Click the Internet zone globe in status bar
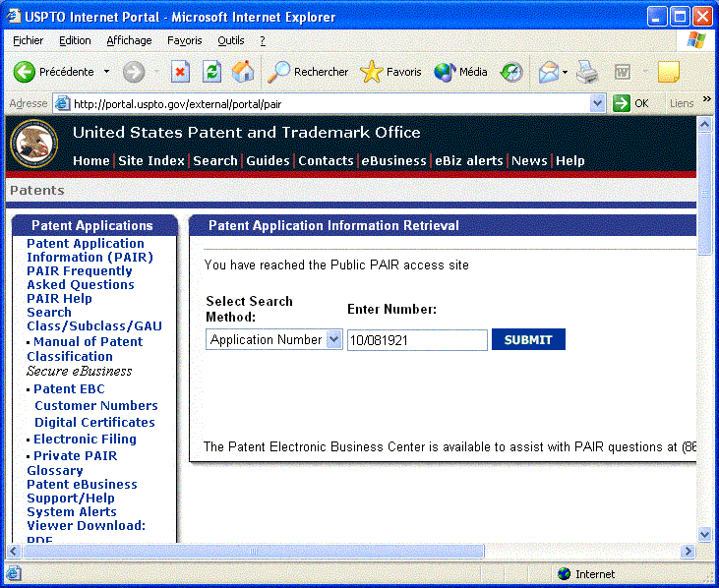Screen dimensions: 719x588 [x=564, y=574]
